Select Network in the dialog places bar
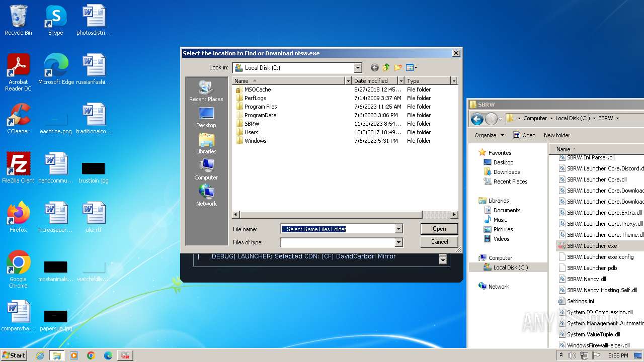The height and width of the screenshot is (362, 644). (206, 196)
